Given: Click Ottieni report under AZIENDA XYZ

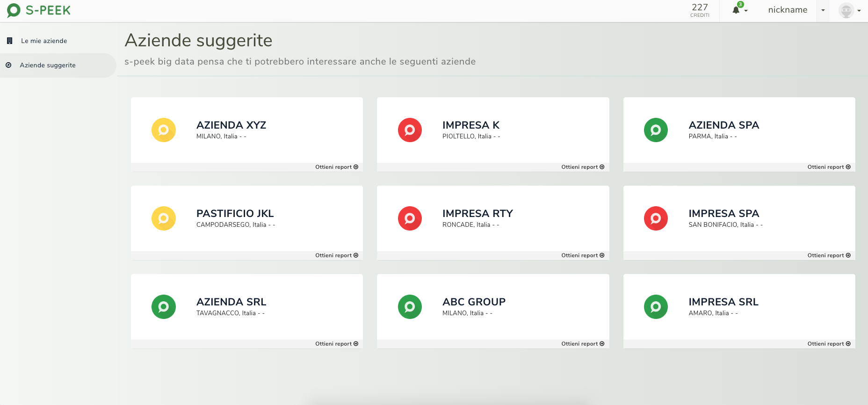Looking at the screenshot, I should [337, 167].
